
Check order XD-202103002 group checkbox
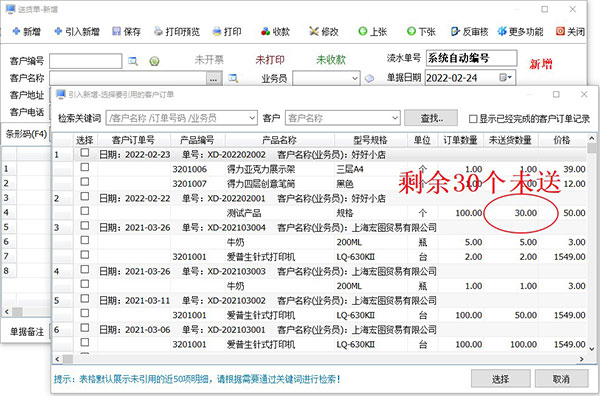click(85, 298)
